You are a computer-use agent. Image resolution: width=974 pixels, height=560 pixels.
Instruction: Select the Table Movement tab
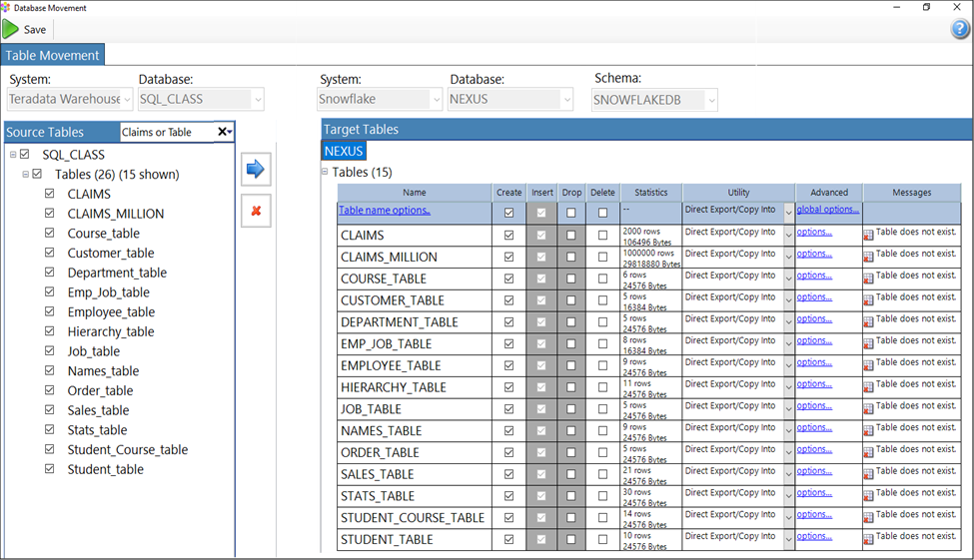53,56
